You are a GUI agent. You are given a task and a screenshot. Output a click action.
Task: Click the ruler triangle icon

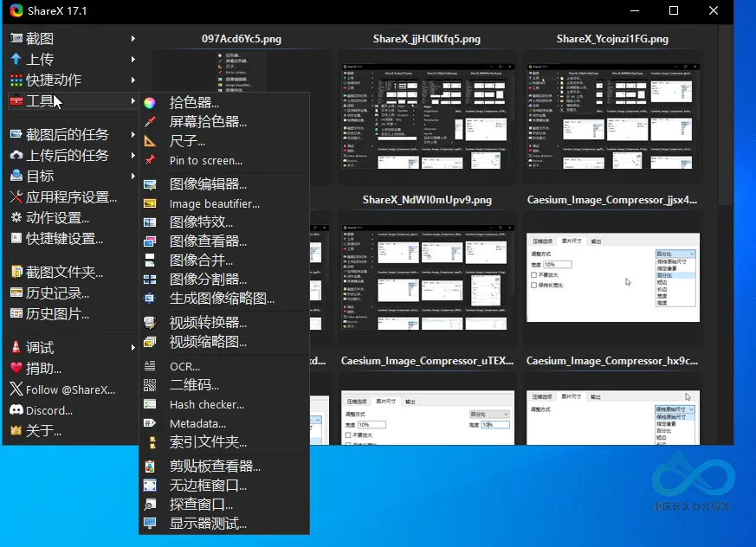point(150,141)
